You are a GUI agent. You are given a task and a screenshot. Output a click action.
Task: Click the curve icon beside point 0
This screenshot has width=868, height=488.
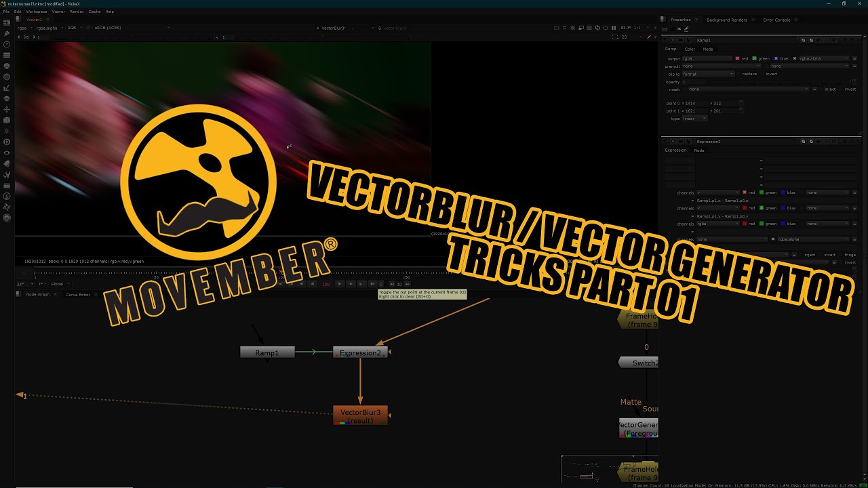coord(741,103)
